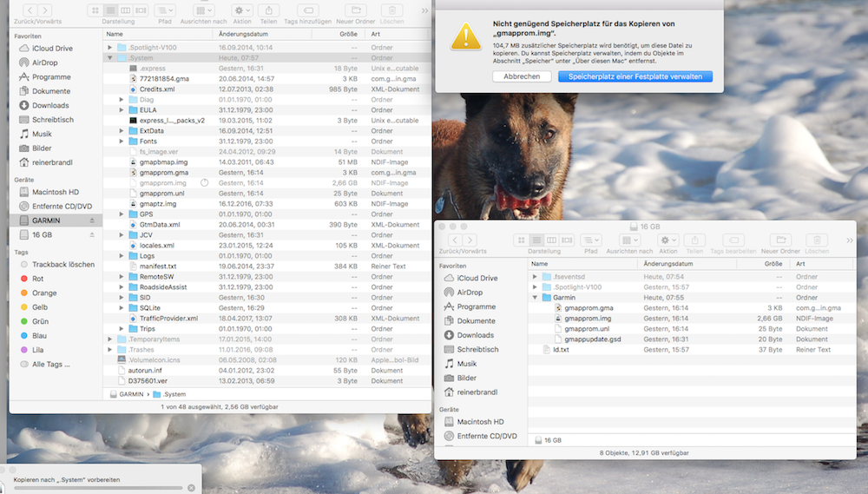
Task: Switch 16 GB window to column view
Action: pyautogui.click(x=551, y=240)
